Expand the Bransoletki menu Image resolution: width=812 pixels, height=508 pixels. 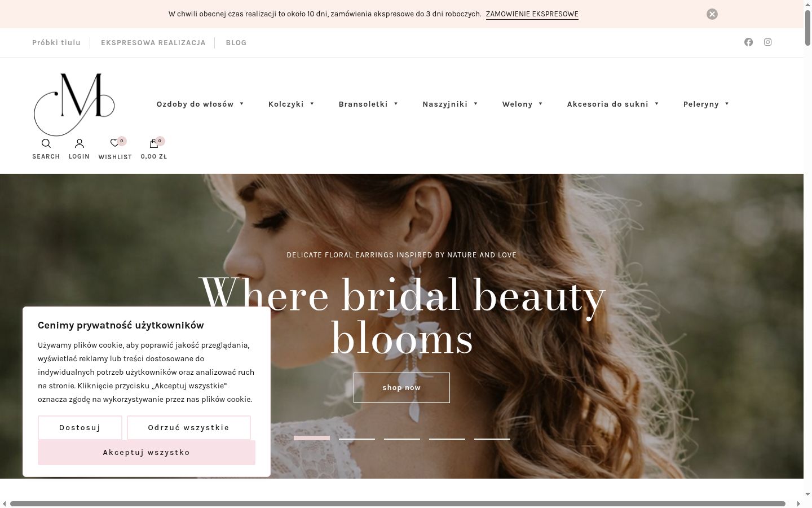[368, 104]
